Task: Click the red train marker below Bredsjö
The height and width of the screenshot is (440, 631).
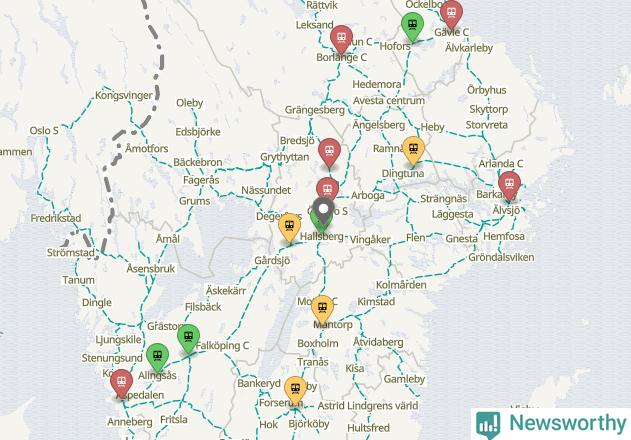Action: tap(329, 152)
